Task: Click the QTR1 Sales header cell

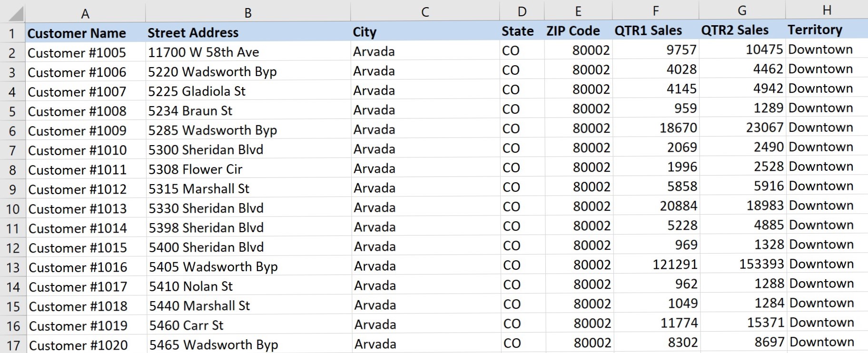Action: tap(648, 30)
